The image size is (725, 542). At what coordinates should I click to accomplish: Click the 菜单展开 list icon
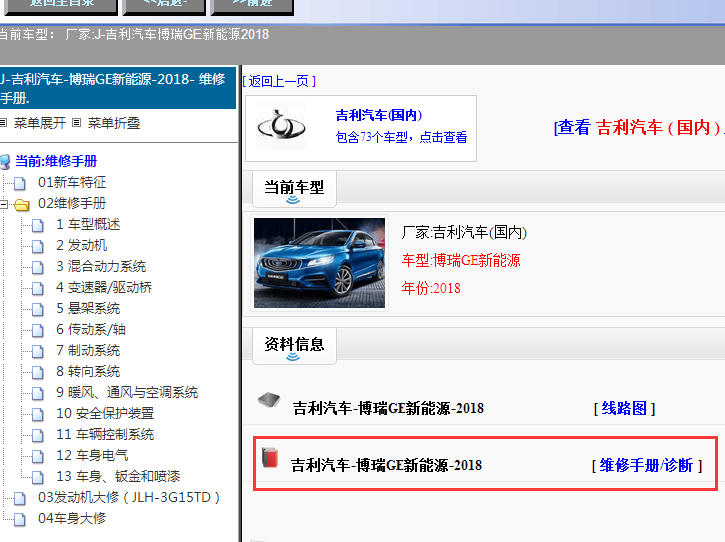3,123
